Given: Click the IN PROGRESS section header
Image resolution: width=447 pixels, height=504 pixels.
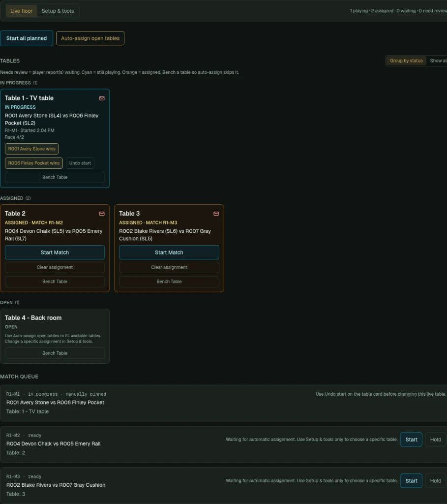Looking at the screenshot, I should click(x=19, y=83).
